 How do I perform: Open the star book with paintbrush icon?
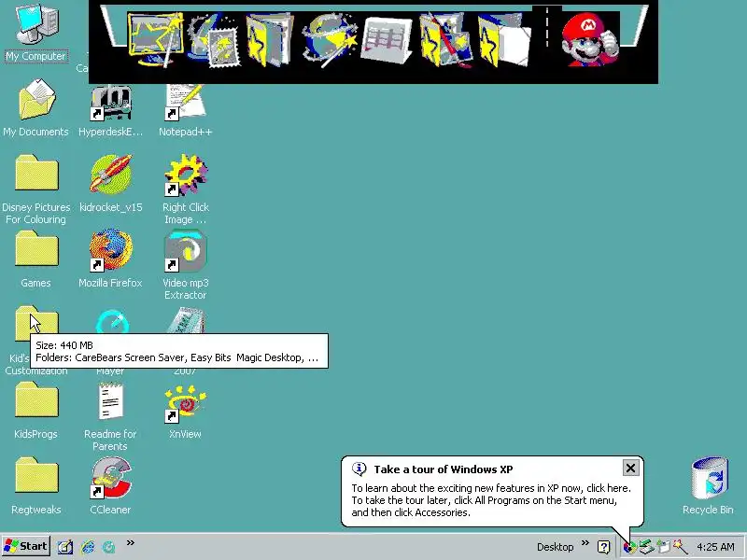pyautogui.click(x=445, y=40)
